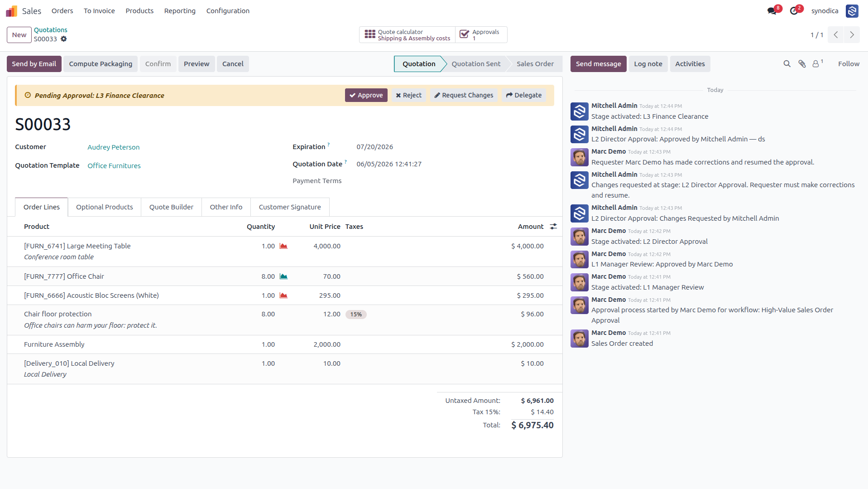Switch to Optional Products tab
The width and height of the screenshot is (868, 489).
pos(105,207)
